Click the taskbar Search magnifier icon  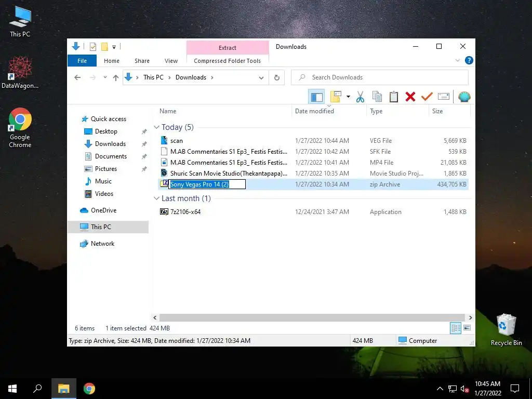pos(37,389)
